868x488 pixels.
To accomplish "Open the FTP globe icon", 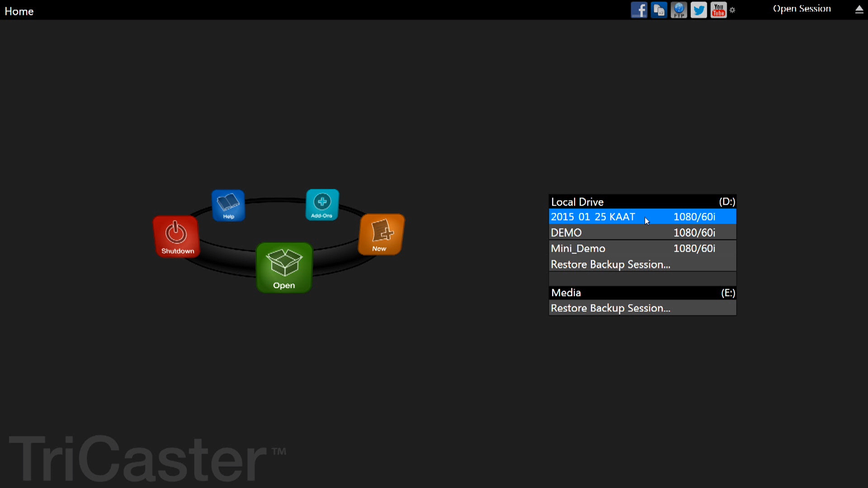I will point(679,9).
